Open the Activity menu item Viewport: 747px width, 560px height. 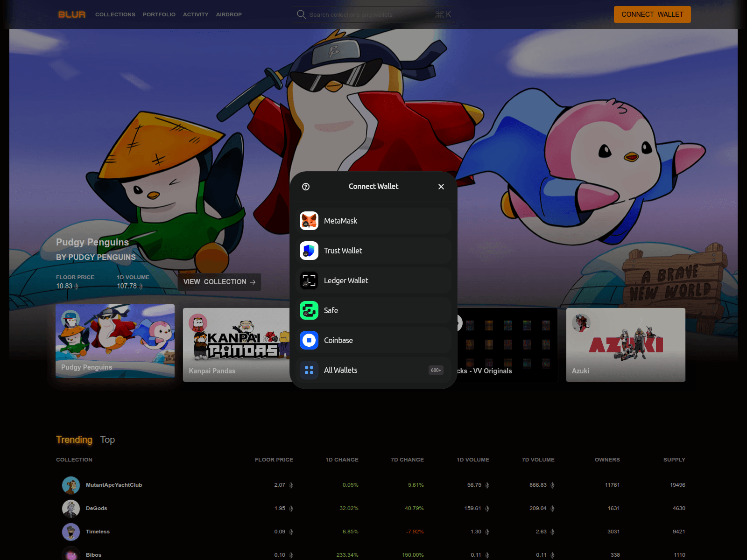point(196,14)
